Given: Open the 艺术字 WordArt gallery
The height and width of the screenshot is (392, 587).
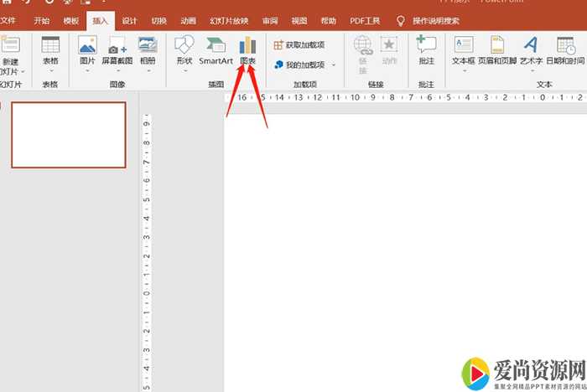Looking at the screenshot, I should (531, 49).
